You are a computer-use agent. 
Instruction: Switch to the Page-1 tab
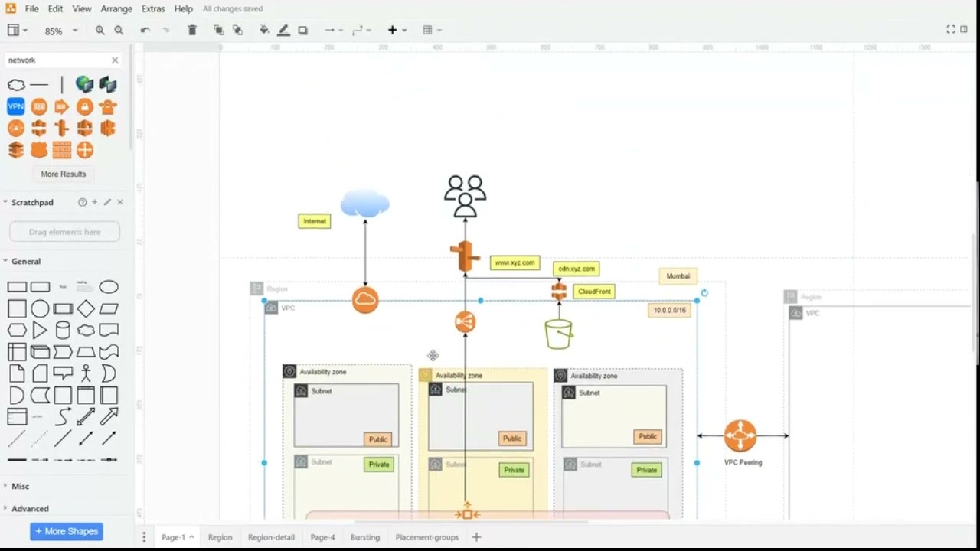click(x=177, y=537)
